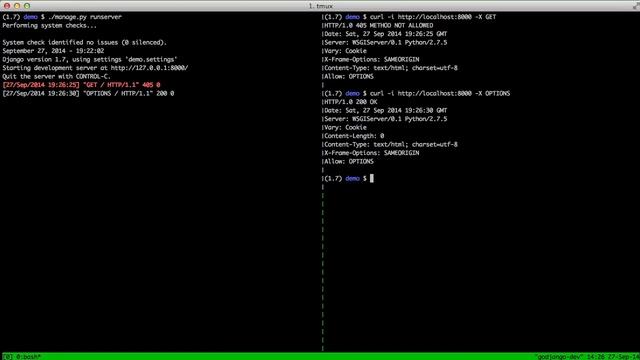Click the 'HTTP/1.0 200 OK' response line

pyautogui.click(x=351, y=102)
